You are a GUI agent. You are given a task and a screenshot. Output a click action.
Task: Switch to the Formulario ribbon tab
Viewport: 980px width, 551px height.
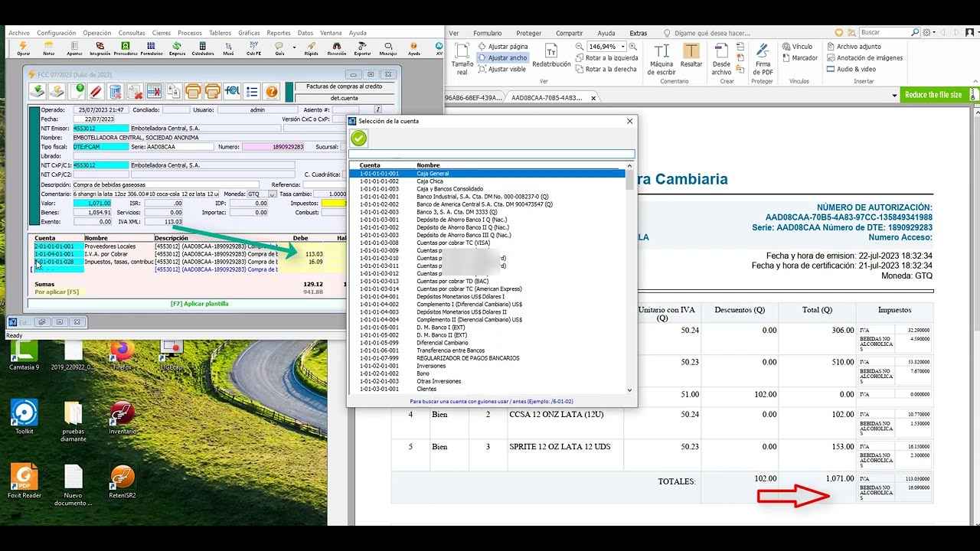488,33
